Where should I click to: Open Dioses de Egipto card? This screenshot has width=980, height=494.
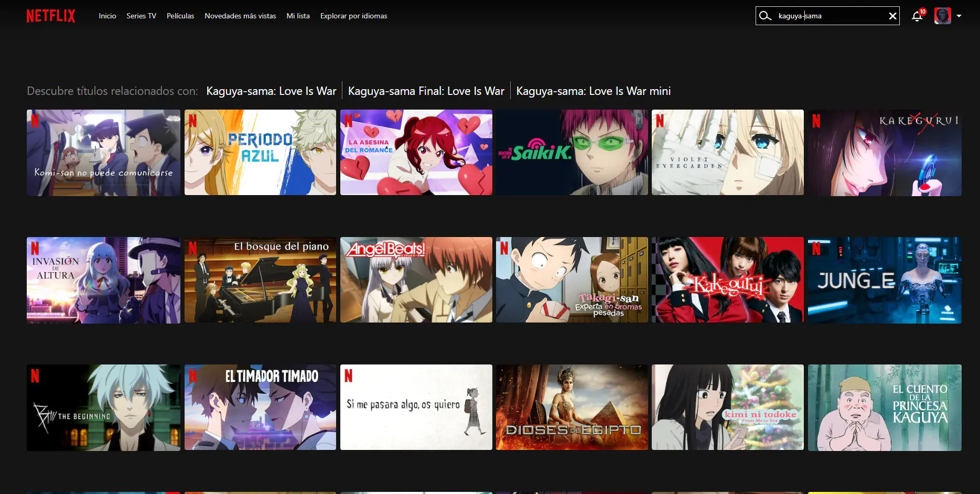click(572, 407)
